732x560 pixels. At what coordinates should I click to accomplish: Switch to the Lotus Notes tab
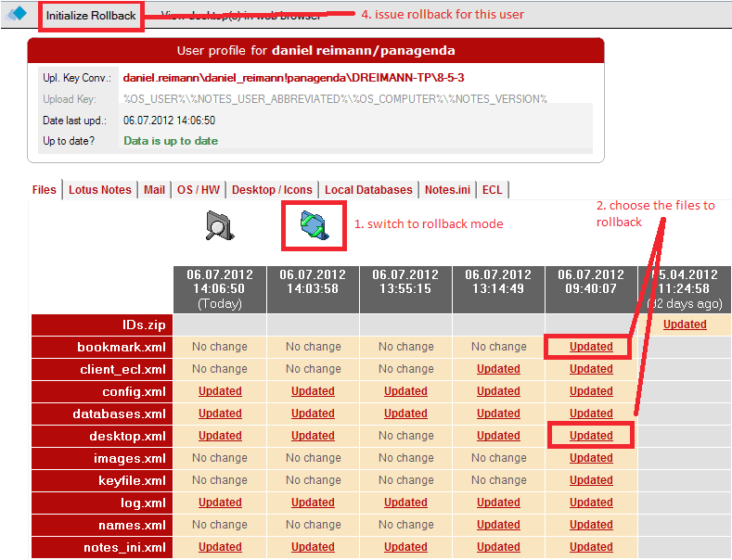tap(100, 190)
